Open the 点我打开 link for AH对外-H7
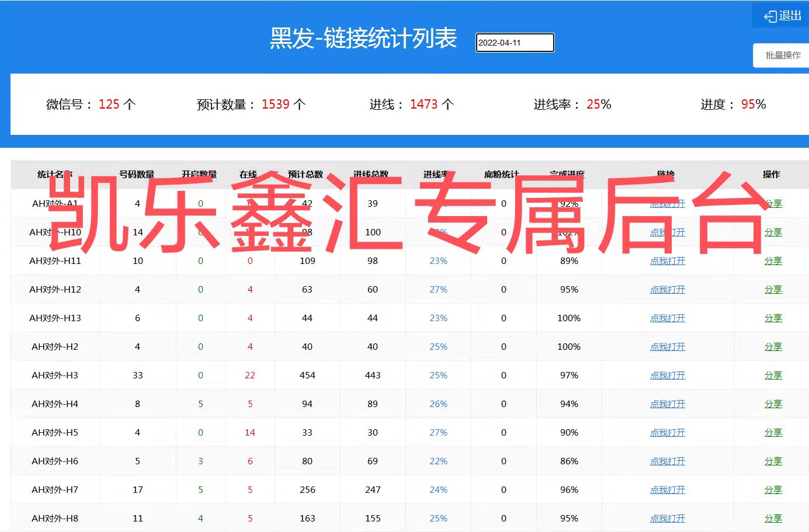Screen dimensions: 809x532 (x=668, y=490)
